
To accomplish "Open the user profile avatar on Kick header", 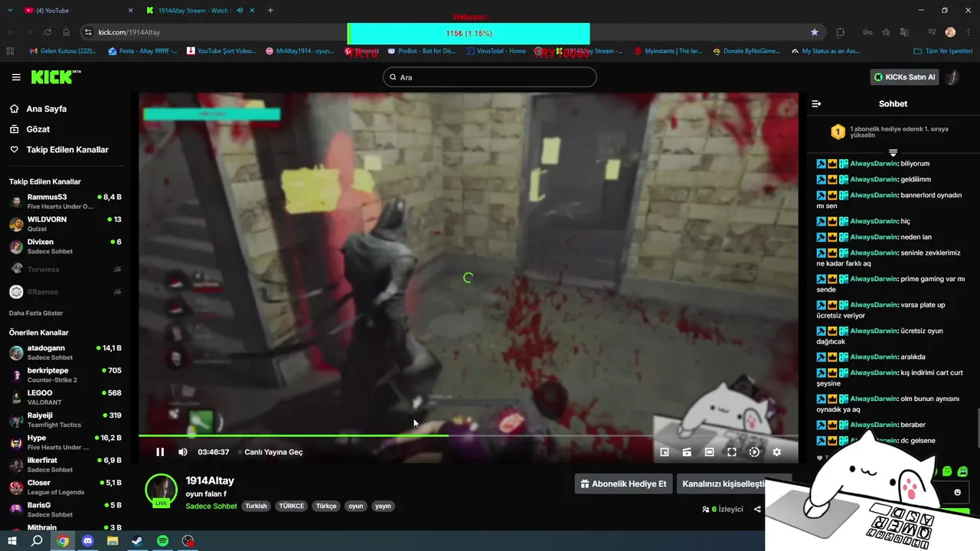I will 952,77.
